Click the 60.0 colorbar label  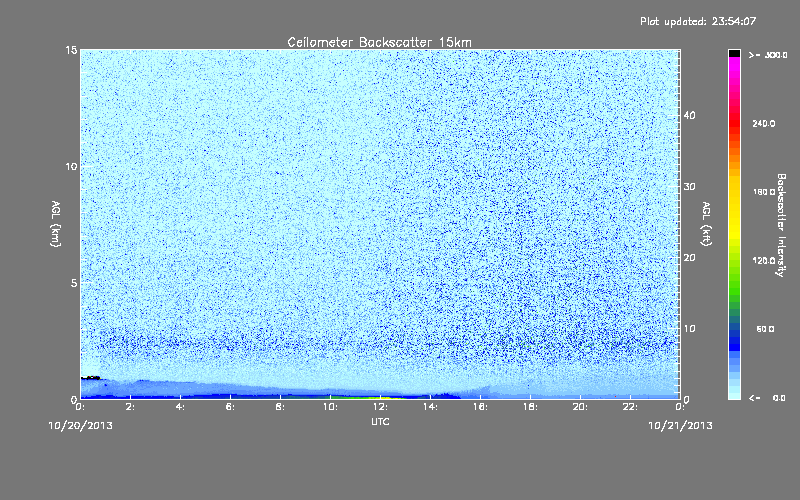click(x=765, y=330)
